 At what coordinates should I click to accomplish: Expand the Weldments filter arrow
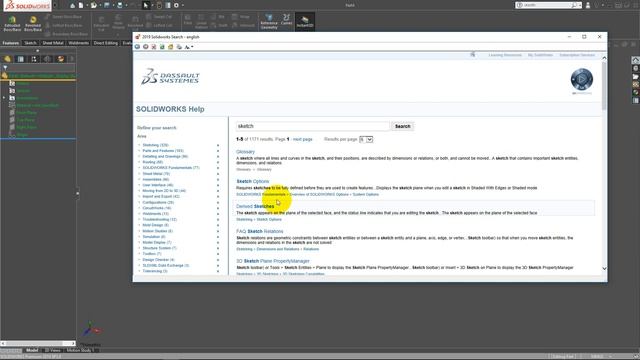point(218,214)
